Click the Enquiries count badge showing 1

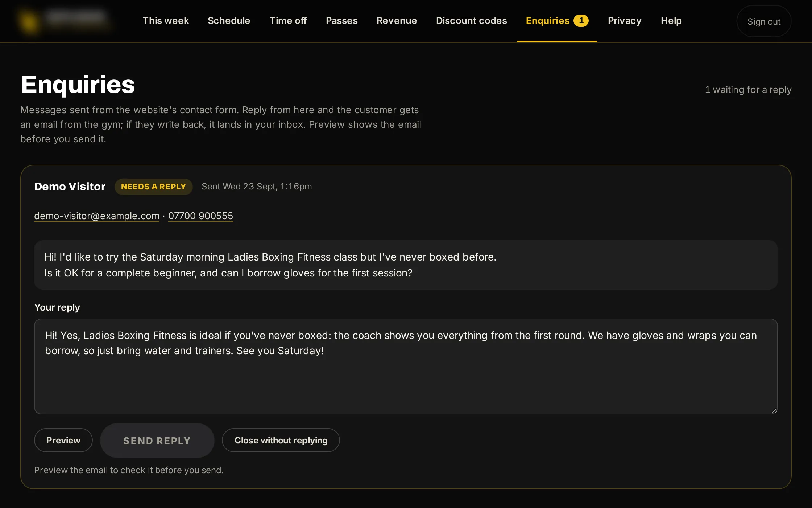[x=581, y=21]
